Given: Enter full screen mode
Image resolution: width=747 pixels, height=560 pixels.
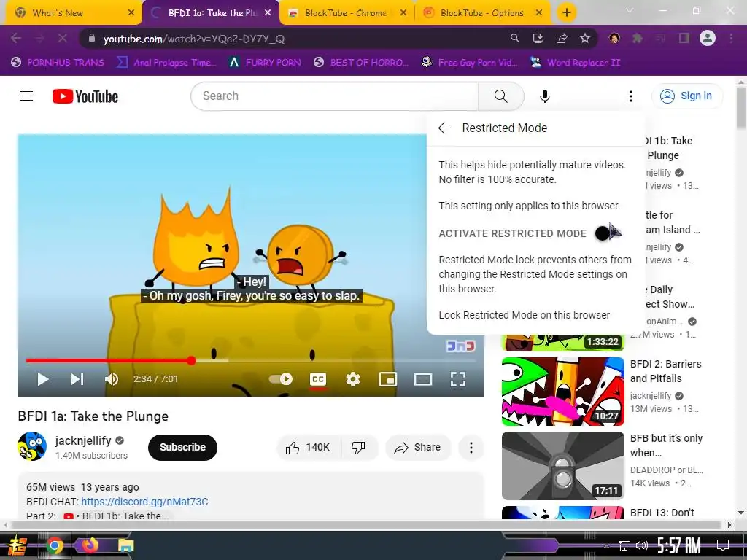Looking at the screenshot, I should coord(458,379).
